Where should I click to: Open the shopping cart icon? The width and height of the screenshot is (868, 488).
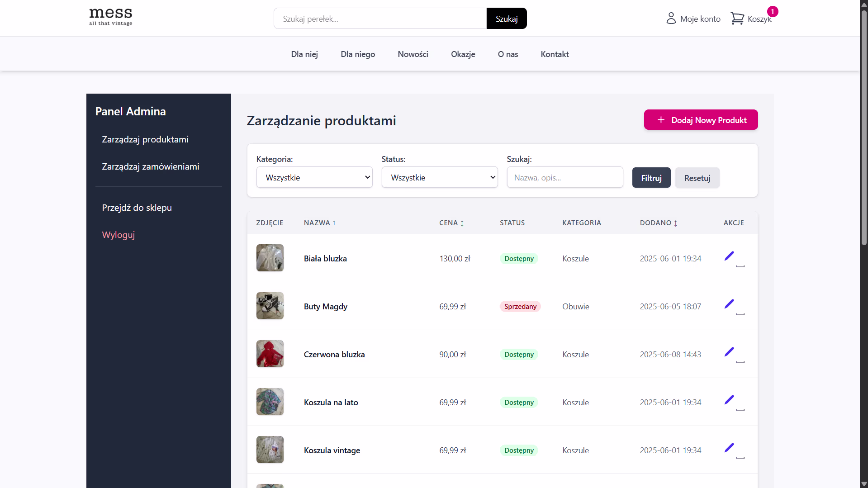pyautogui.click(x=737, y=19)
